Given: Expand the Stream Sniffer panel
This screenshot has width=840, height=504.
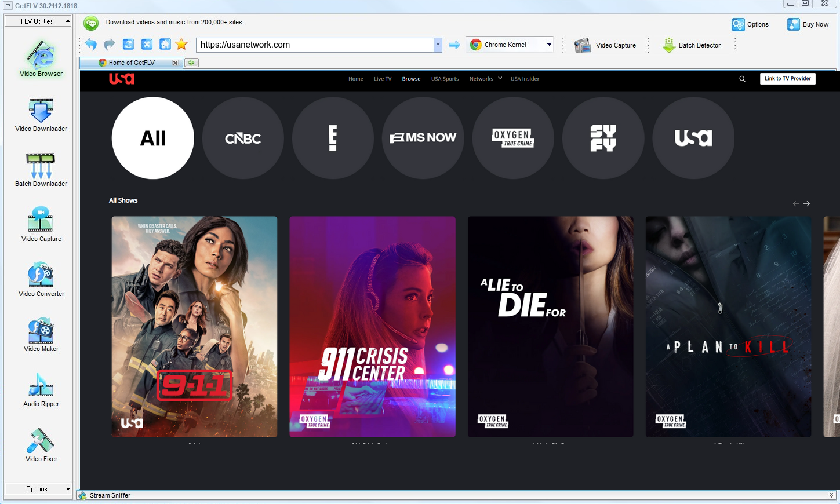Looking at the screenshot, I should tap(831, 495).
